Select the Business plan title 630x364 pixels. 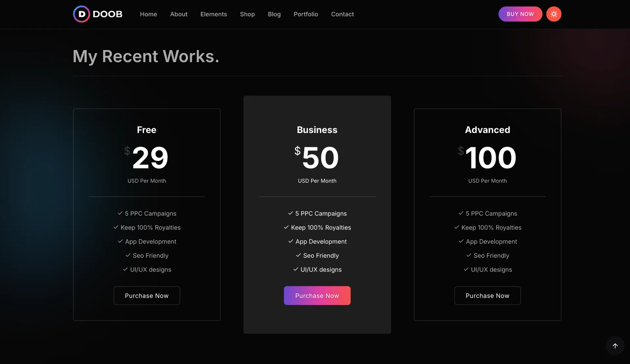(317, 130)
